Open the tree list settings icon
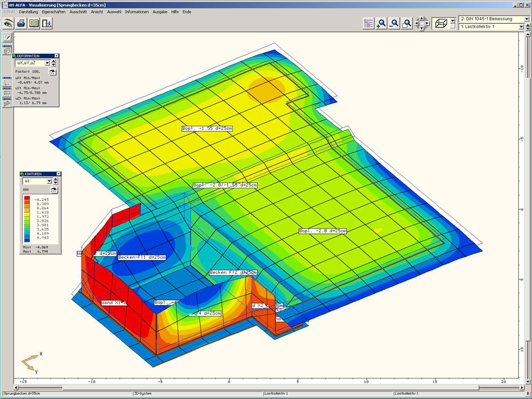Screen dimensions: 532x399 tap(369, 23)
